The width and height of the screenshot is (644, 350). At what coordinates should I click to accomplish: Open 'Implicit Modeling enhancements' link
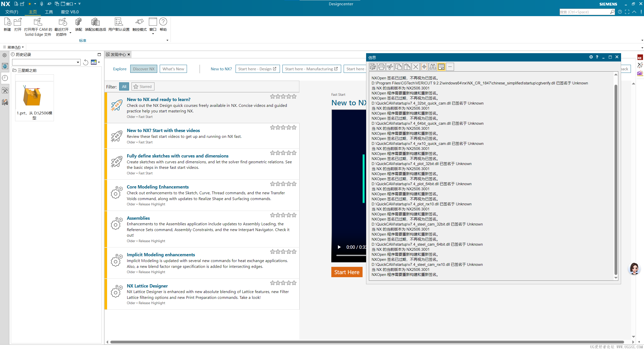coord(161,255)
